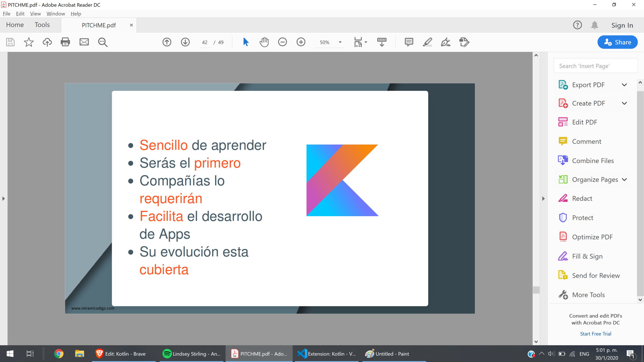Expand the Export PDF section
The height and width of the screenshot is (362, 644).
click(624, 85)
